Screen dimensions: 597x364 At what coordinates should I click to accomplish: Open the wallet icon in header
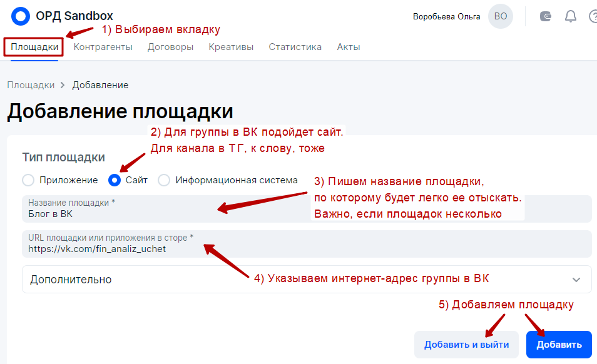[x=546, y=16]
